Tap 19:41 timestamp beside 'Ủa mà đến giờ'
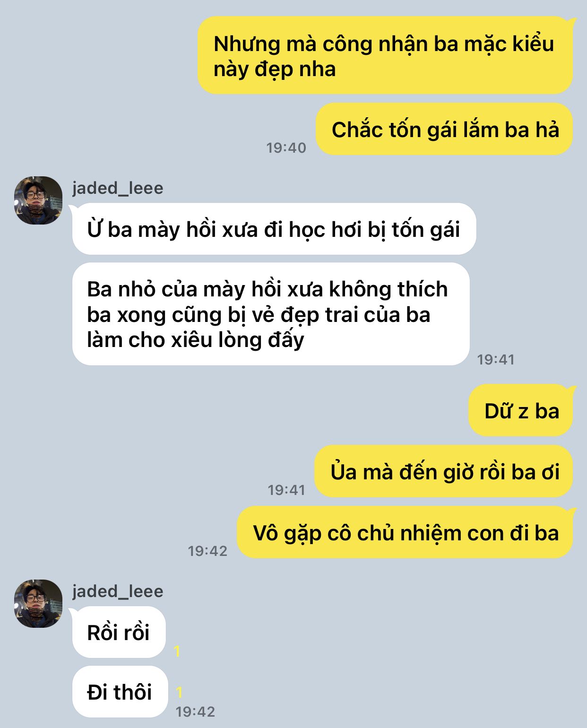 tap(286, 490)
